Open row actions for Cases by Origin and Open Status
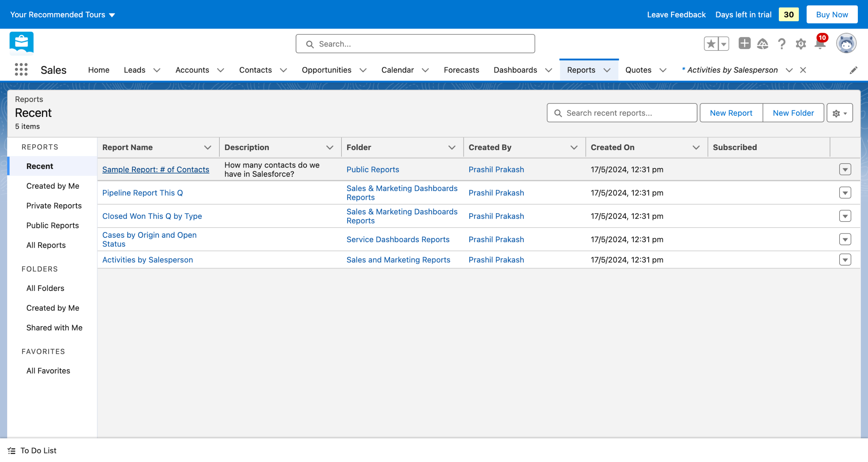 pyautogui.click(x=845, y=239)
